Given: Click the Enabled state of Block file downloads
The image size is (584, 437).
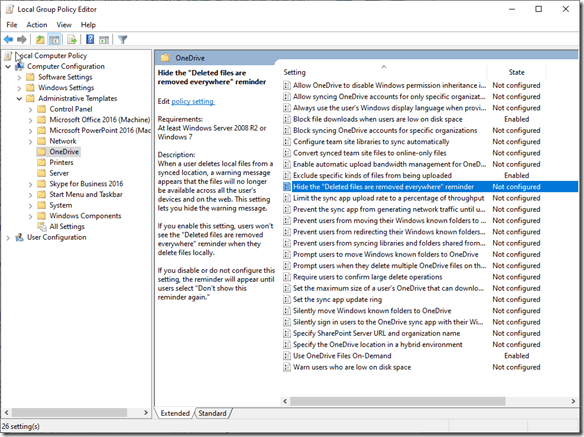Looking at the screenshot, I should 516,119.
